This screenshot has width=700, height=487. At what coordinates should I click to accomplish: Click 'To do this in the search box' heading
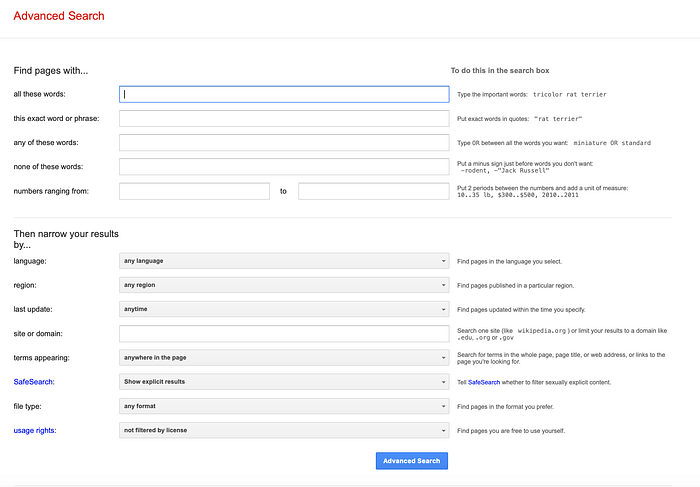tap(500, 71)
